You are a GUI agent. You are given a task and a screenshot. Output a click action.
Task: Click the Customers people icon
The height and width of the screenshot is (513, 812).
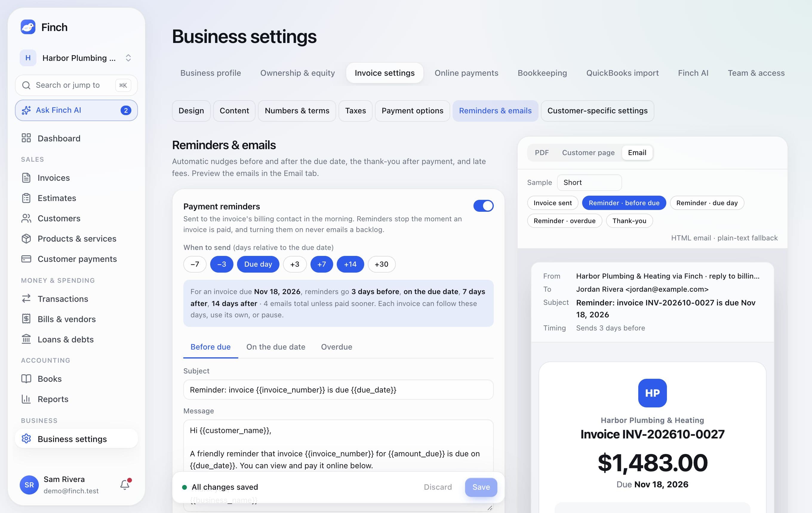(x=26, y=218)
